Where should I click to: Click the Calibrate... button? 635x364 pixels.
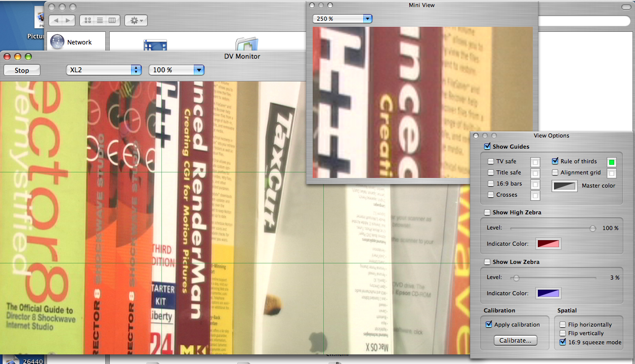pyautogui.click(x=515, y=341)
